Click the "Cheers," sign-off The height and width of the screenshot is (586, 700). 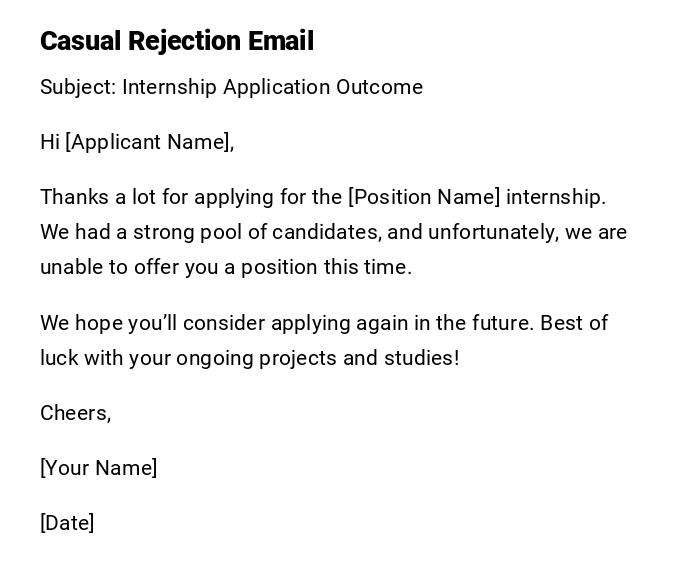[75, 413]
